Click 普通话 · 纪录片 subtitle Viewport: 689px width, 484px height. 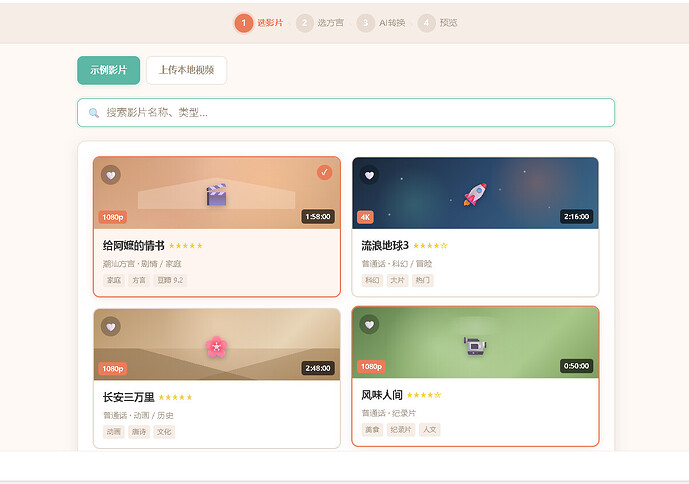[x=388, y=413]
